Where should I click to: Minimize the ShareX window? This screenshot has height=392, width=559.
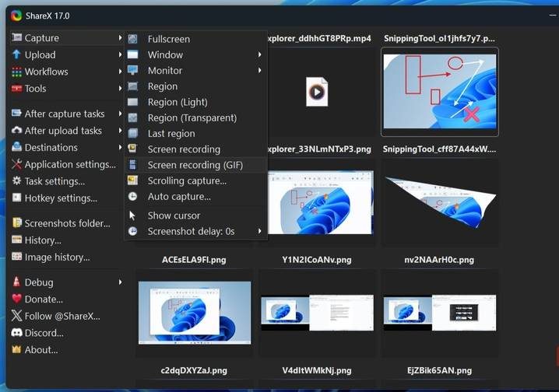[x=553, y=16]
